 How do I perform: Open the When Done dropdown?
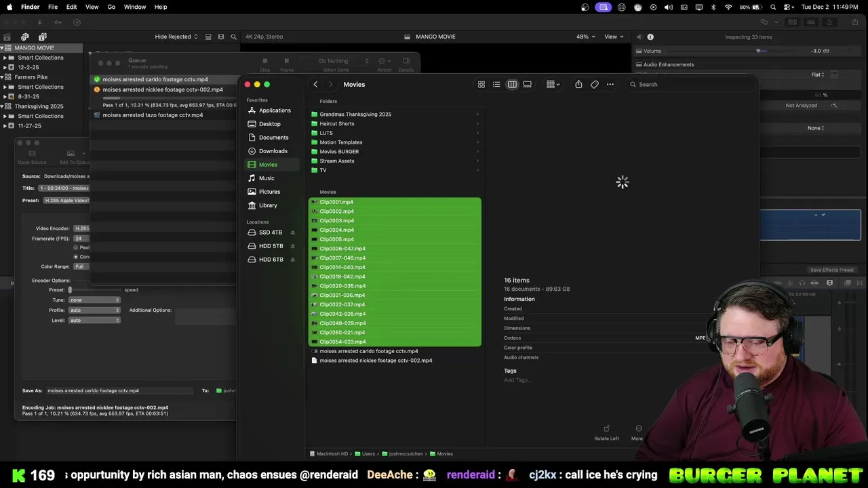(x=344, y=61)
